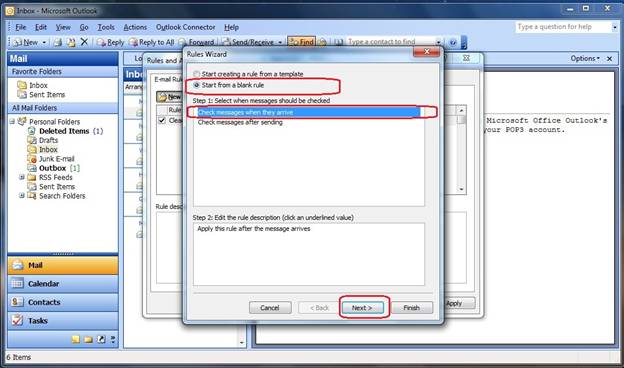Open the Tools menu

tap(106, 27)
